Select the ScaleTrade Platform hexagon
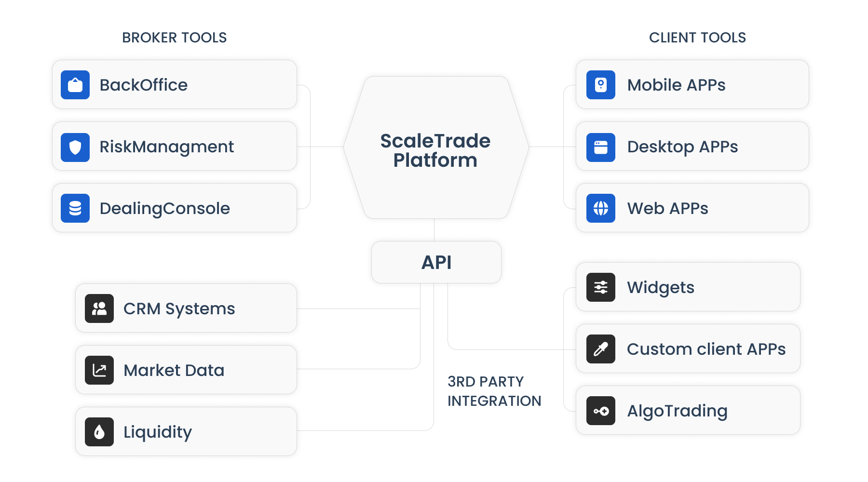Image resolution: width=868 pixels, height=482 pixels. point(435,149)
